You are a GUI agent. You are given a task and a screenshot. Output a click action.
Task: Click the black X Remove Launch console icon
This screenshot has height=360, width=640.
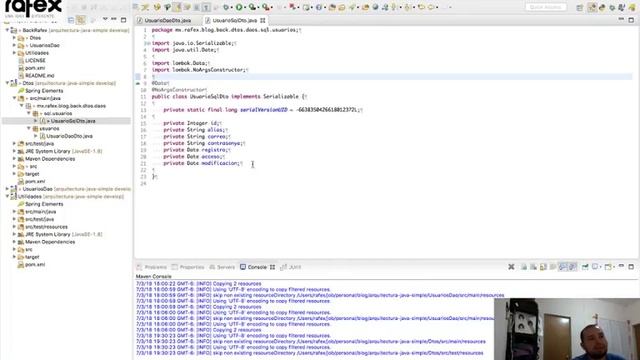tap(511, 267)
